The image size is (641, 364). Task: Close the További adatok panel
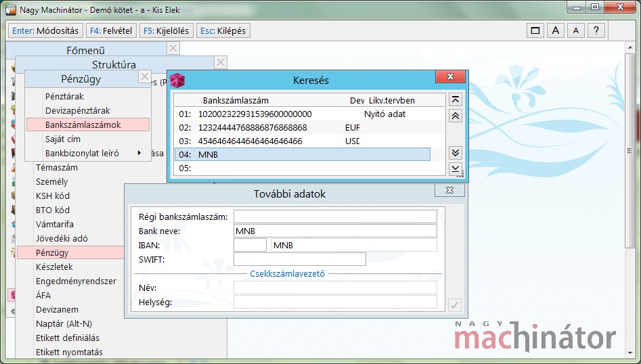pos(449,190)
